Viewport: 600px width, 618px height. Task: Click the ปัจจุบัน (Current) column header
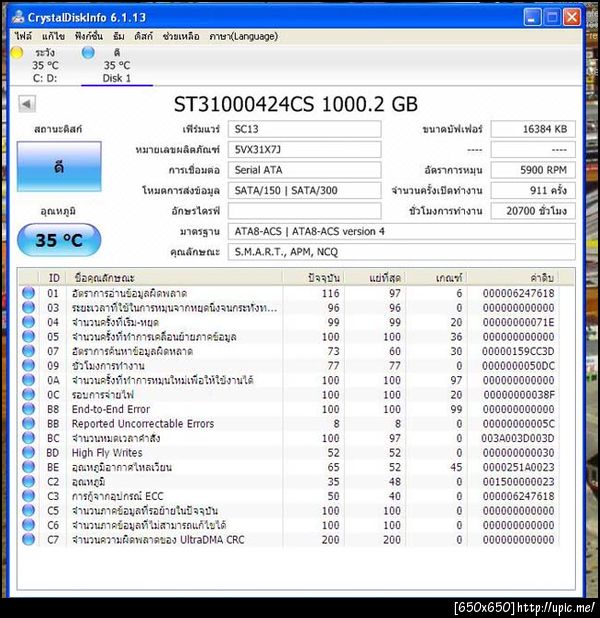[313, 278]
